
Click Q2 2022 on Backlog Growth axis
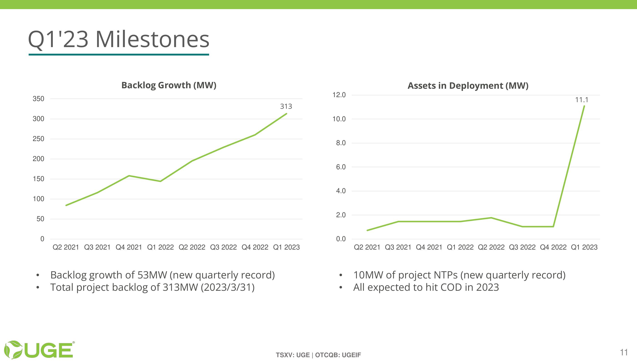[x=192, y=247]
